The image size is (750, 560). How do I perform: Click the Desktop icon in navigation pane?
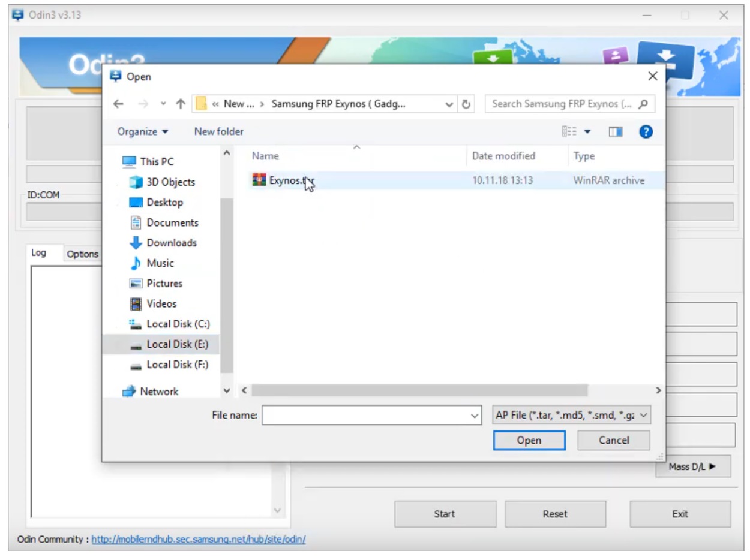(x=136, y=203)
